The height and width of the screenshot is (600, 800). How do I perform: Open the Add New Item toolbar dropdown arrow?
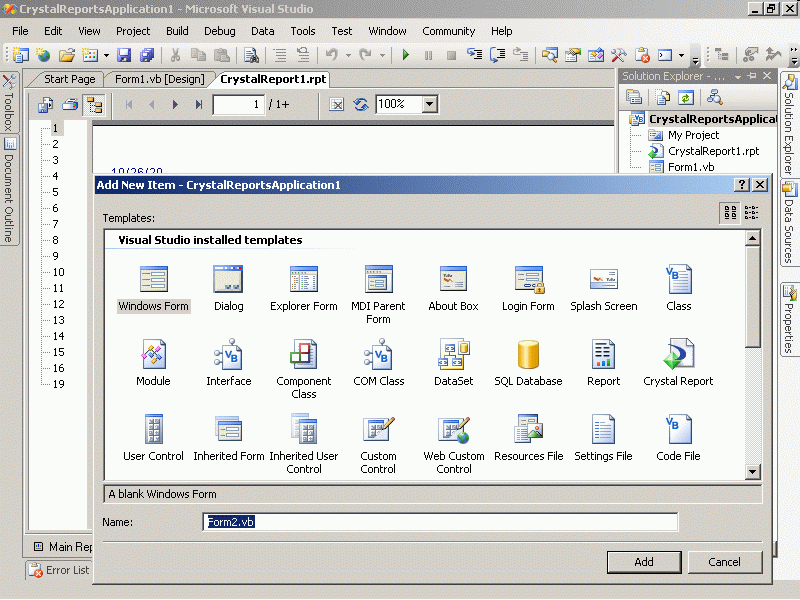pos(106,55)
